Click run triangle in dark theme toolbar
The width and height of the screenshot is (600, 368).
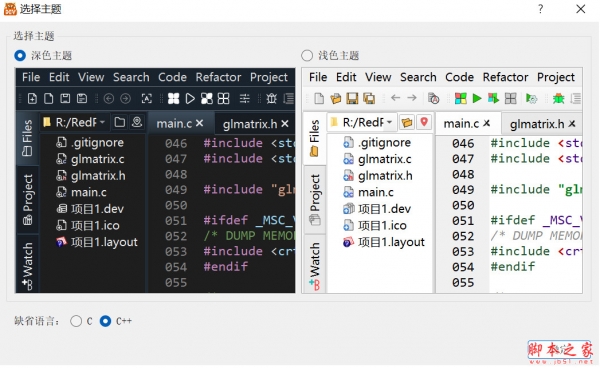[x=190, y=99]
